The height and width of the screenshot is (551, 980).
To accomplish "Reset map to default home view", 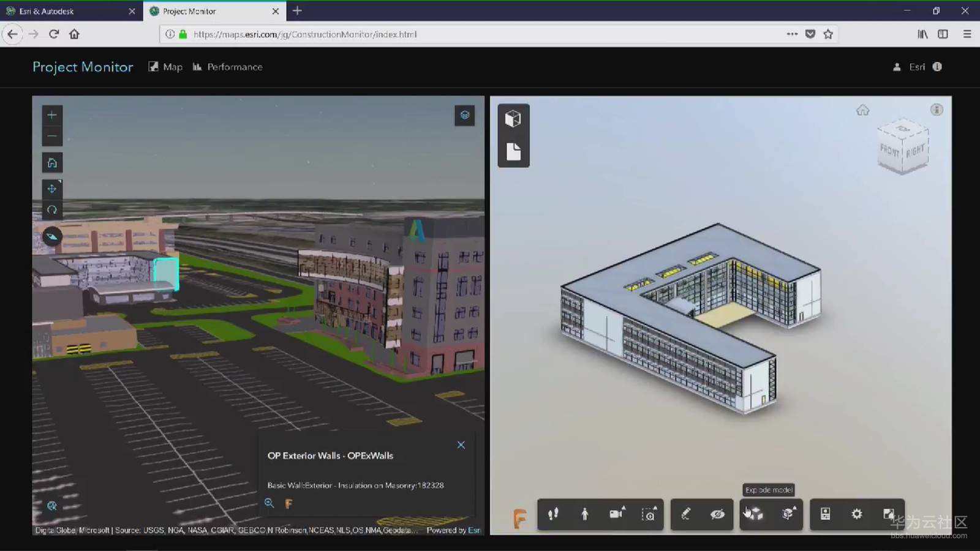I will point(52,163).
